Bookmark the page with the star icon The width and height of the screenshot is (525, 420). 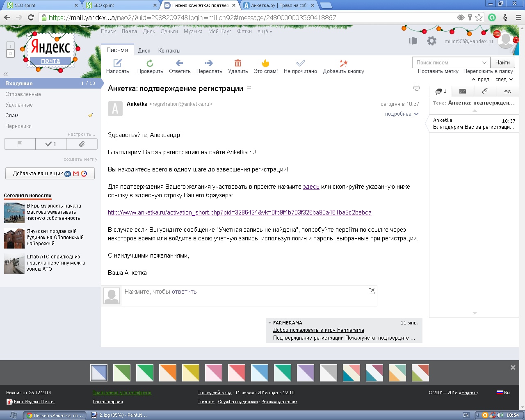479,18
